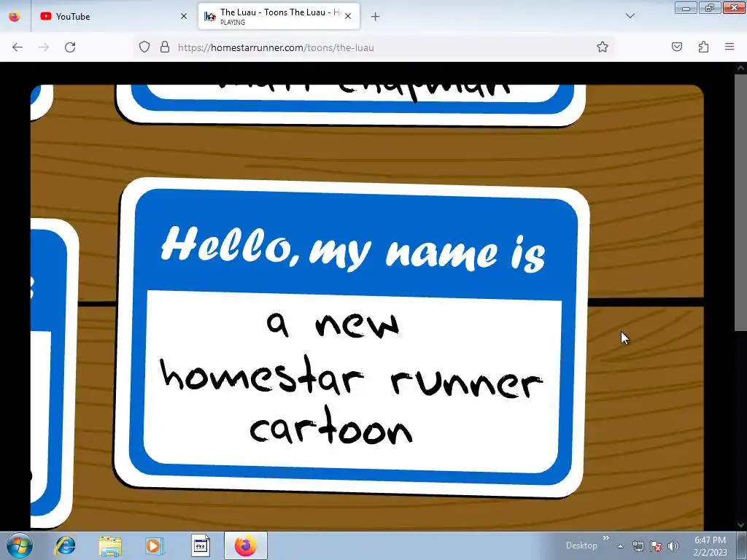Screen dimensions: 747x560
Task: Click the 'a new homestar runner cartoon' name tag
Action: 352,337
